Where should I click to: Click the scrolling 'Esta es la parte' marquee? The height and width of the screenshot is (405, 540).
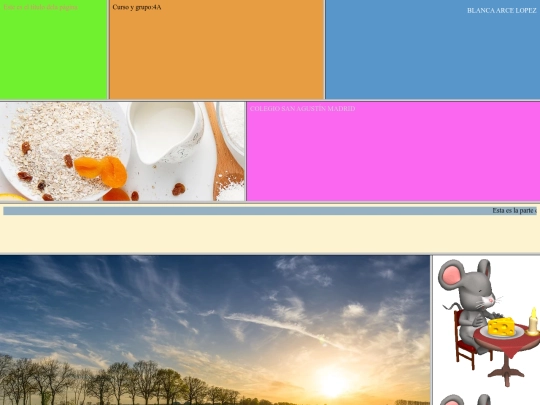tap(270, 211)
